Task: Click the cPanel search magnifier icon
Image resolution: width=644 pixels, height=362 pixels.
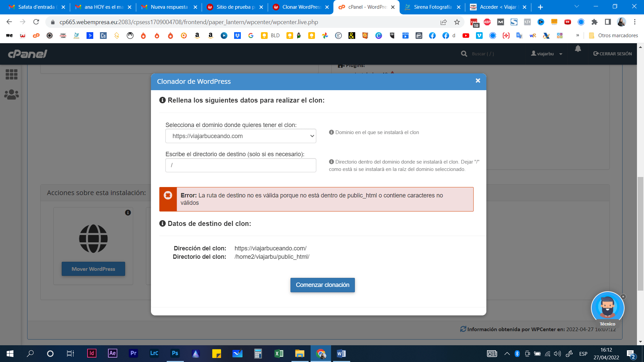Action: [x=464, y=54]
